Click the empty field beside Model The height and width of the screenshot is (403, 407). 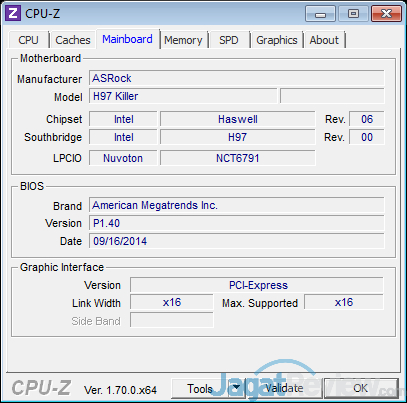[332, 96]
